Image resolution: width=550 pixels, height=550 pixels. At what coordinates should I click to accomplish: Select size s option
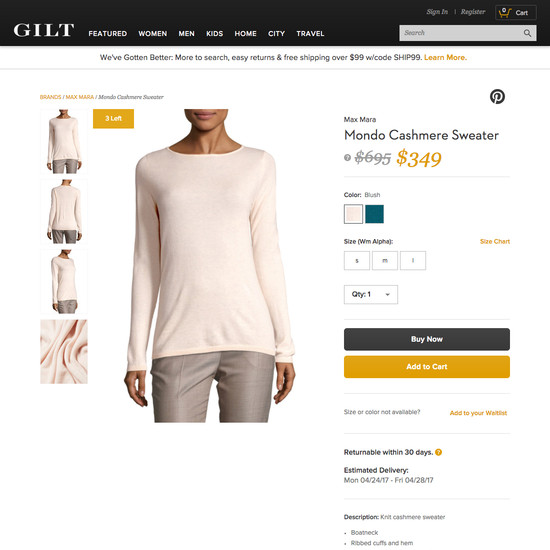coord(357,260)
